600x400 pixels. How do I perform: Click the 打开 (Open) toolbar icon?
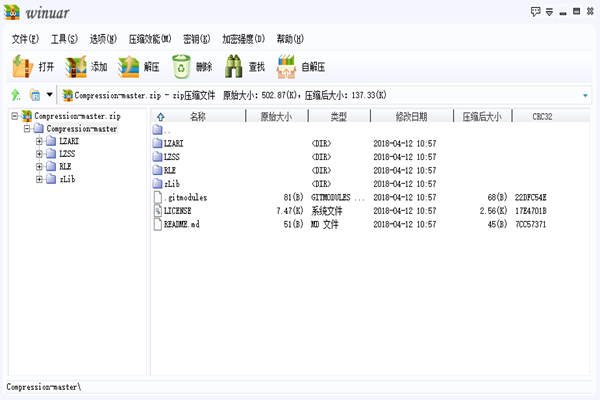21,67
